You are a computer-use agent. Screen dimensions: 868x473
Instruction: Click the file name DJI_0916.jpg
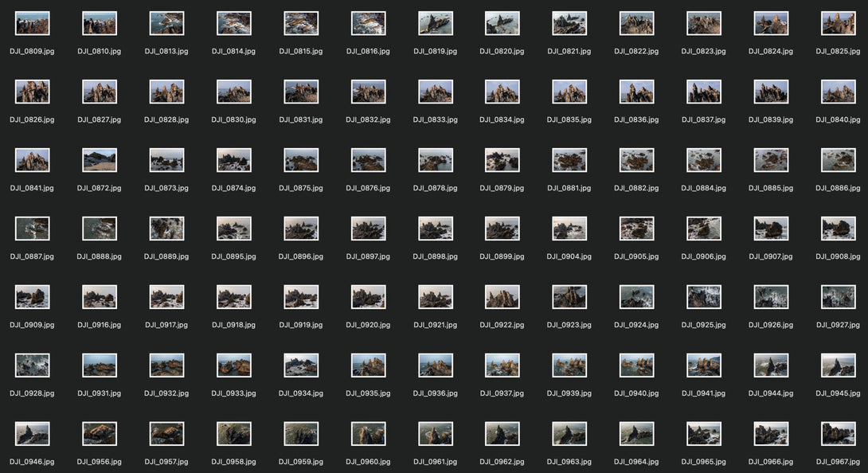100,325
